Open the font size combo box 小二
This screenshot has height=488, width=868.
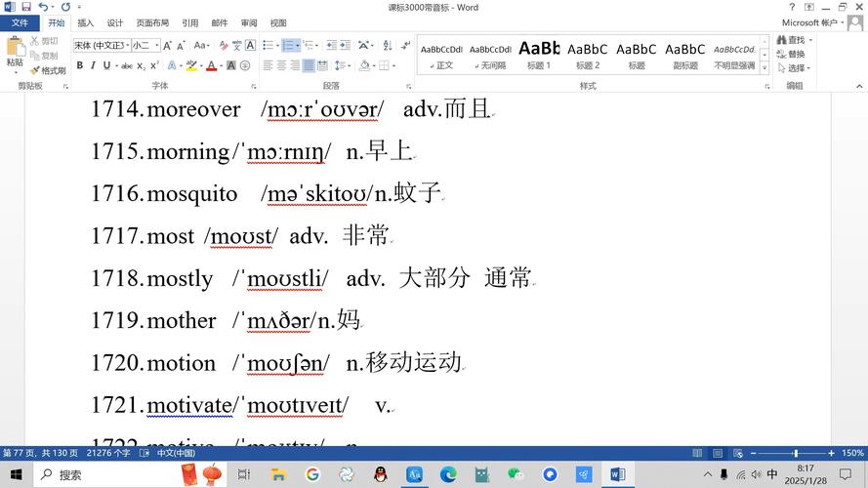pos(146,45)
